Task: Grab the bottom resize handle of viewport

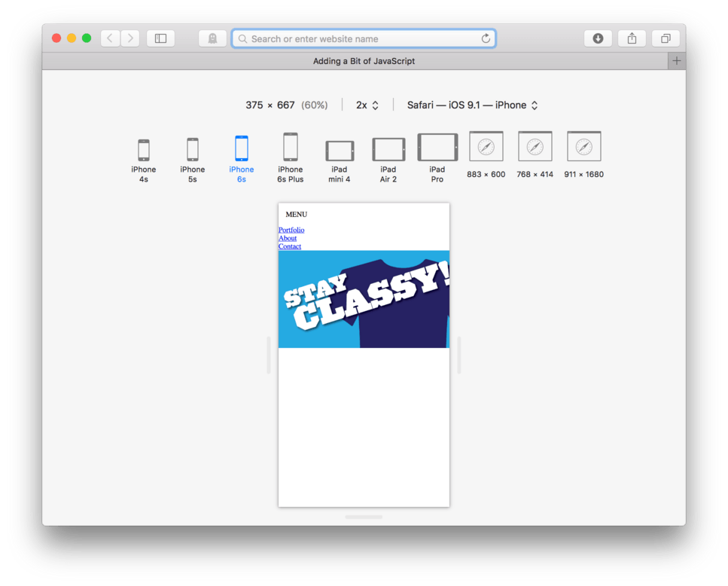Action: [364, 517]
